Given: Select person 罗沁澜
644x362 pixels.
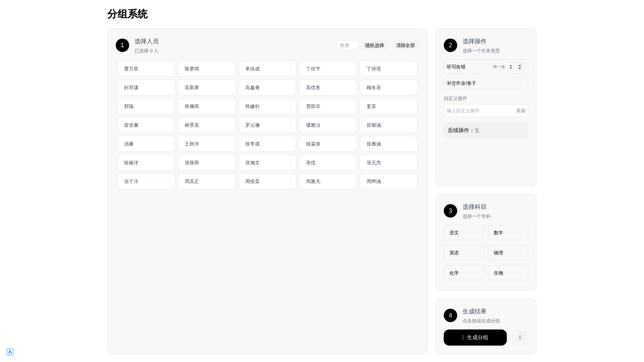Looking at the screenshot, I should [x=267, y=125].
